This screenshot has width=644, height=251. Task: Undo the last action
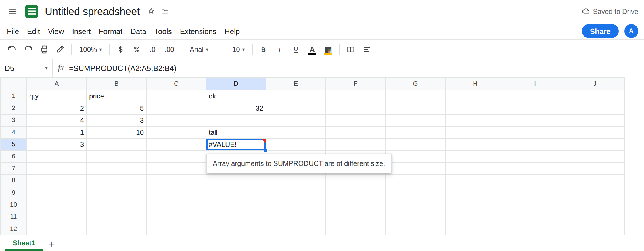(12, 50)
